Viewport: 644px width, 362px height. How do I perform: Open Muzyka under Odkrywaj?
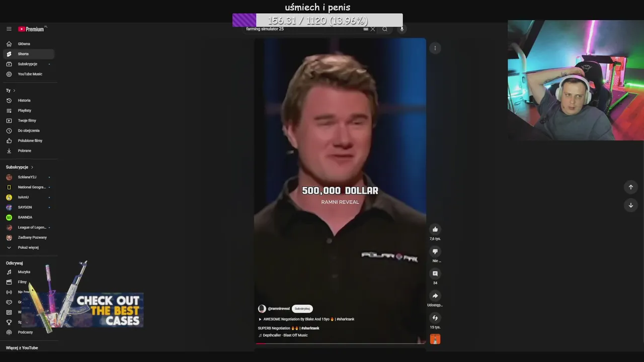28,272
